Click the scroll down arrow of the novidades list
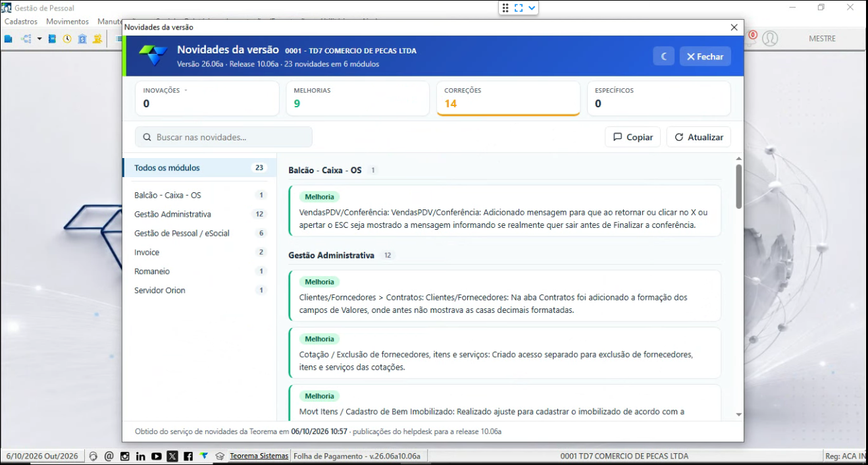Image resolution: width=868 pixels, height=465 pixels. pos(738,414)
